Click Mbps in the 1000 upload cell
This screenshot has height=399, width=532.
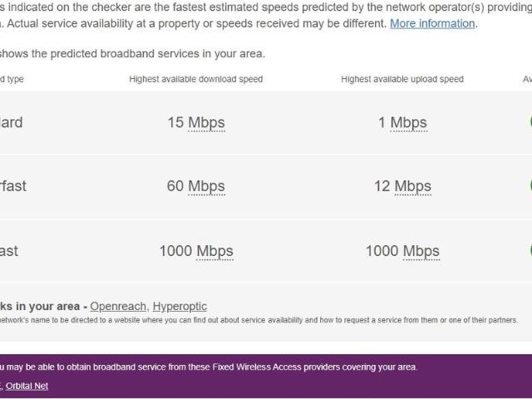(x=421, y=251)
